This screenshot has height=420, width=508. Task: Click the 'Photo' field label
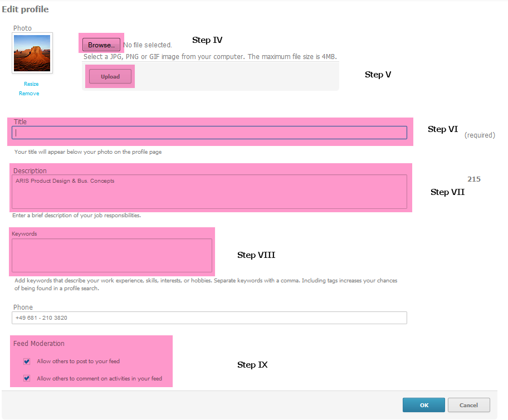coord(22,28)
